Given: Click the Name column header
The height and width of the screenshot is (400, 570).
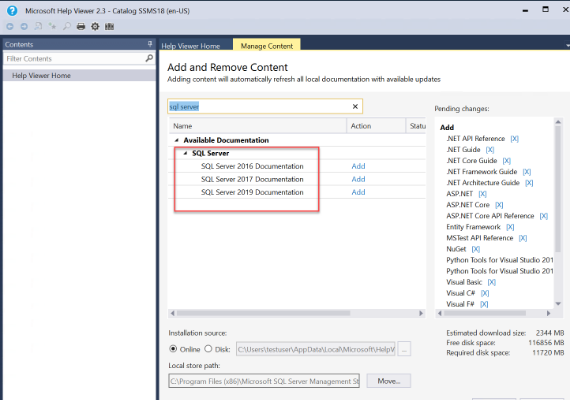Looking at the screenshot, I should click(x=257, y=126).
